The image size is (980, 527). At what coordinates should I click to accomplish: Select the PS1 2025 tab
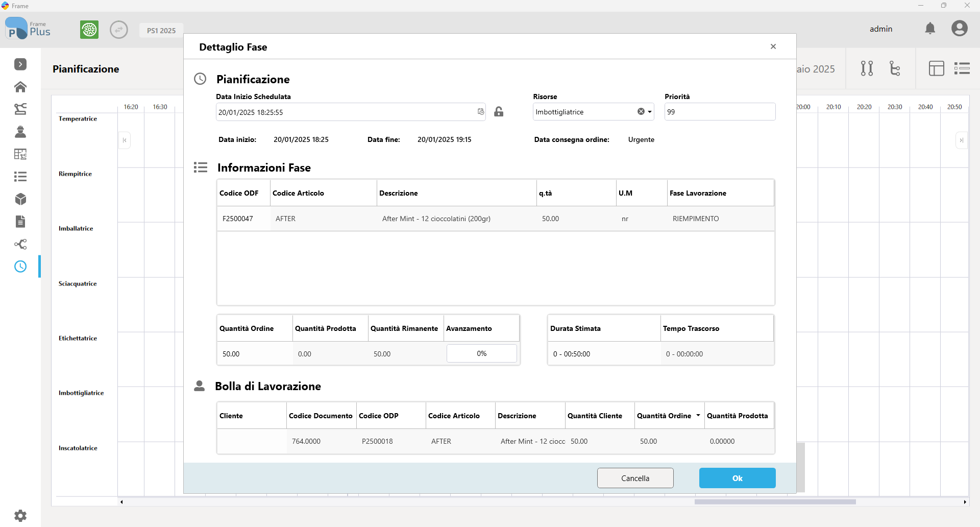[161, 31]
